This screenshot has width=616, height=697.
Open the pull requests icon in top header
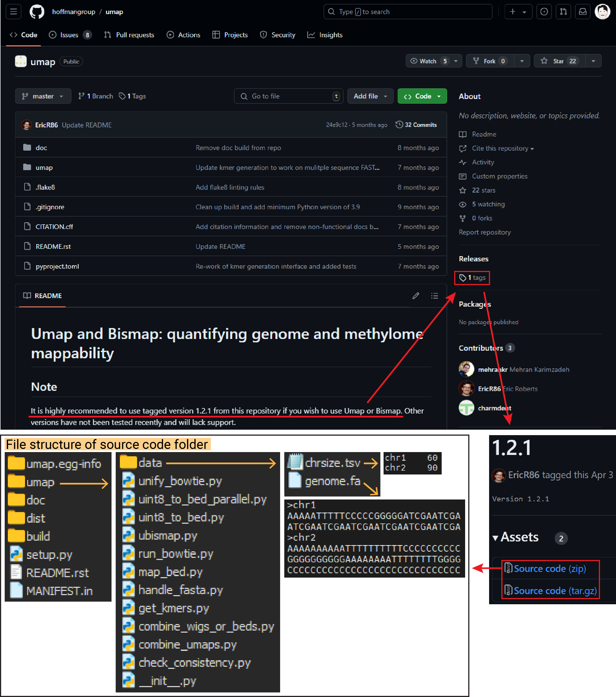pyautogui.click(x=563, y=11)
